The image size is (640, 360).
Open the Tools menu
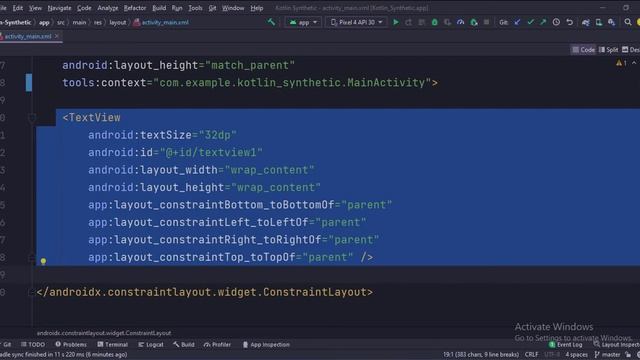click(x=195, y=8)
